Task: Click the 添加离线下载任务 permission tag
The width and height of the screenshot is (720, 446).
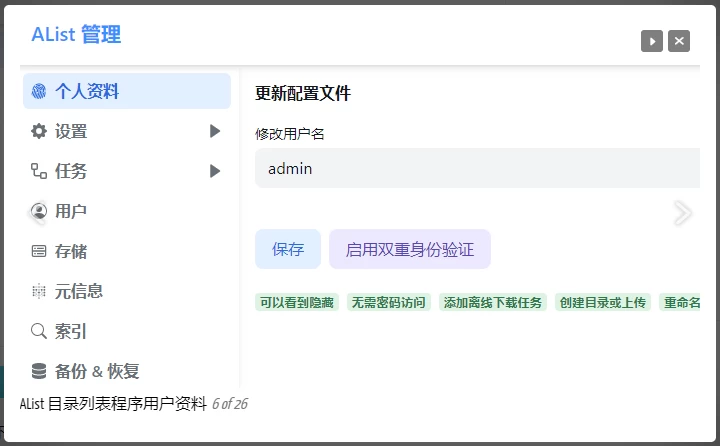Action: click(493, 302)
